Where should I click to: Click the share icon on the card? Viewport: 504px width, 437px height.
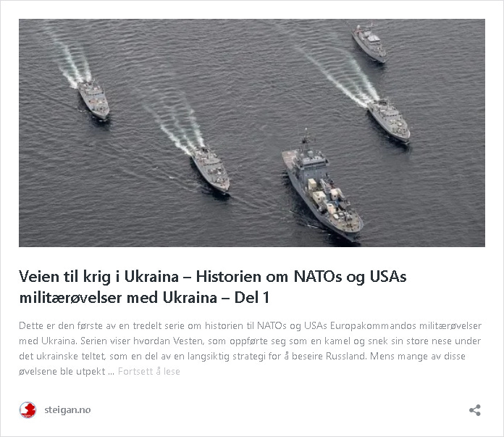click(475, 410)
